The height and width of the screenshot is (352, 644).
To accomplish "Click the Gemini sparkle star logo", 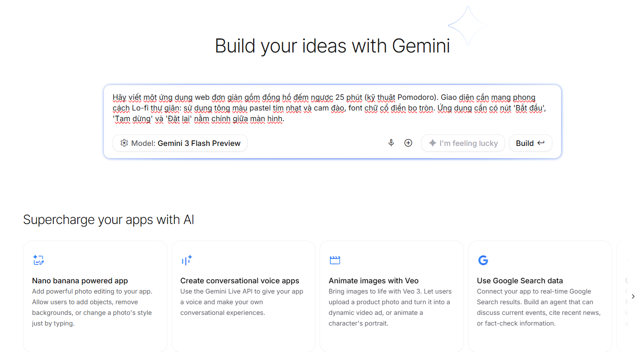I will (468, 26).
